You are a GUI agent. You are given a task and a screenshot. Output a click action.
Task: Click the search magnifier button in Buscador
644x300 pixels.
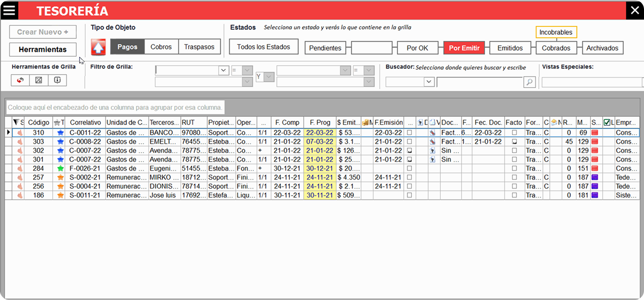(x=529, y=82)
